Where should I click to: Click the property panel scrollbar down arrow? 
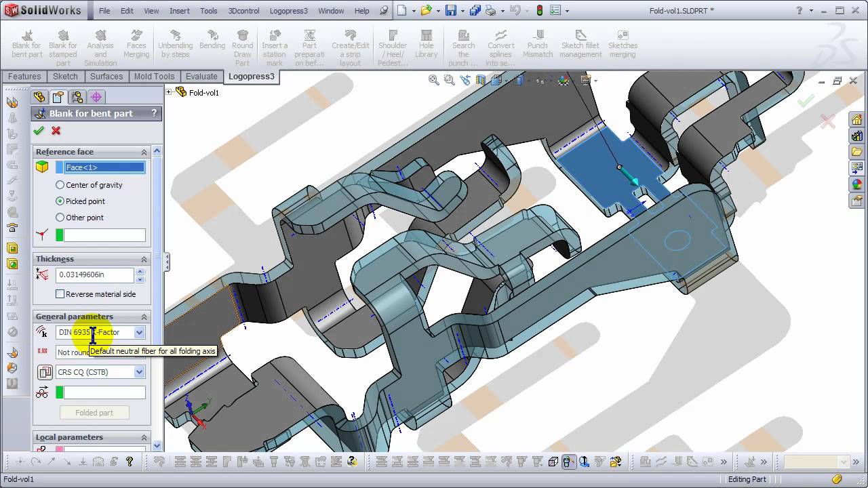pyautogui.click(x=157, y=445)
